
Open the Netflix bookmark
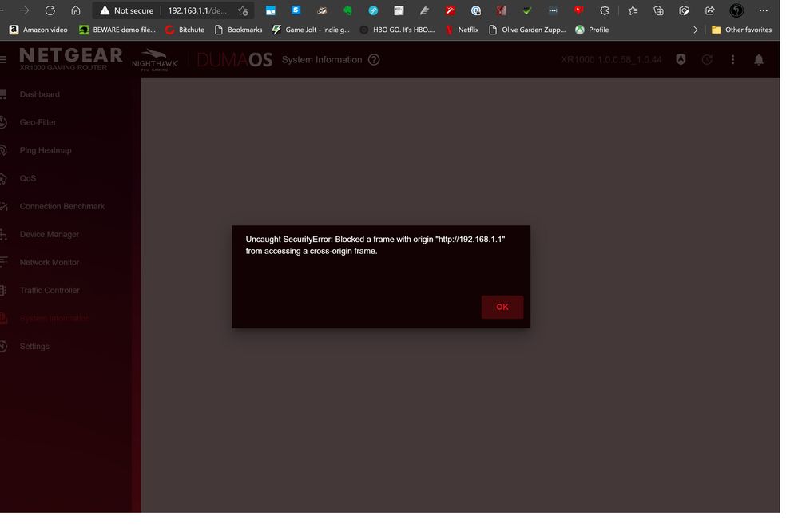click(x=463, y=30)
